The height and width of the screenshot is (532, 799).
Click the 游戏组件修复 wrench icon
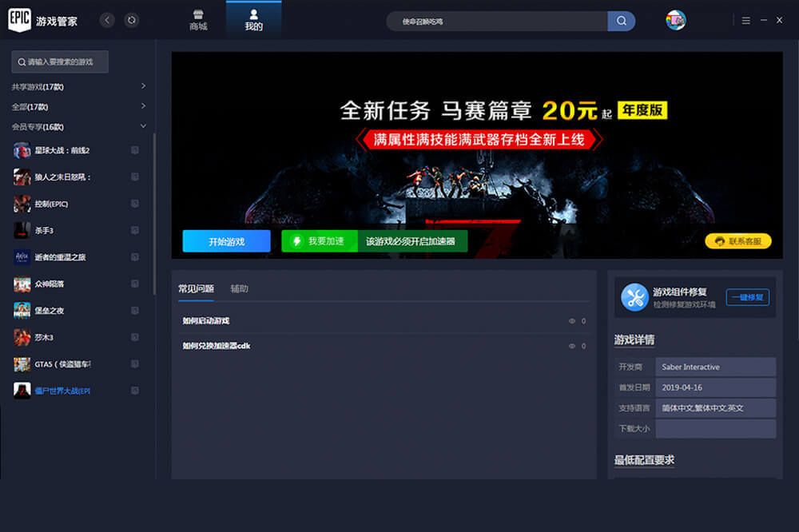point(634,297)
